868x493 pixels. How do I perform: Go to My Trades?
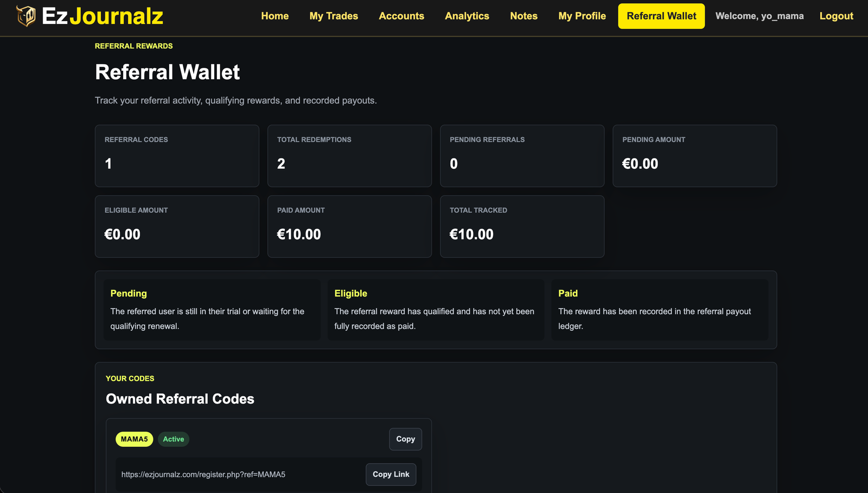click(334, 16)
